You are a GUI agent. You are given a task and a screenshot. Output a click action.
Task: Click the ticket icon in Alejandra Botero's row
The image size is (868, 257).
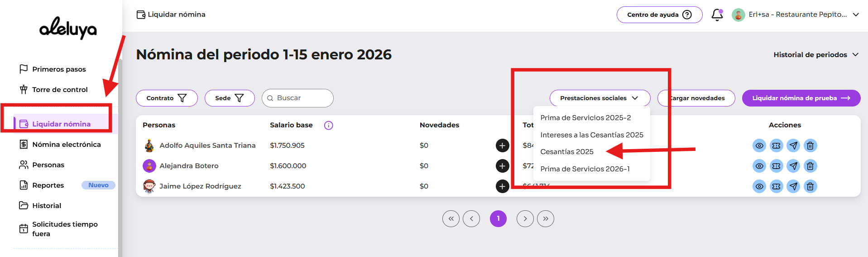point(776,166)
